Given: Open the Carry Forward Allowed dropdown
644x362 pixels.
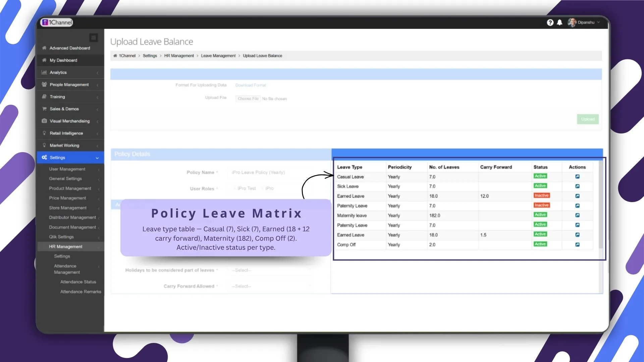Looking at the screenshot, I should (x=270, y=286).
